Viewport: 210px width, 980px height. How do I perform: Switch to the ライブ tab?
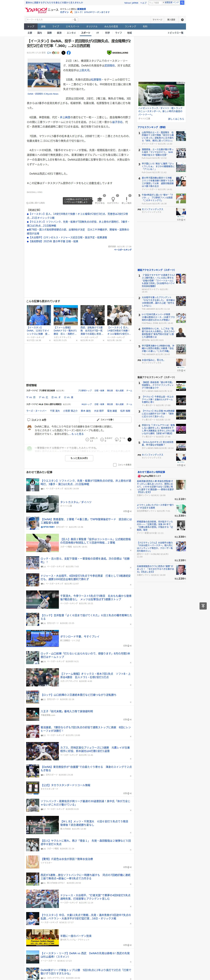(x=56, y=27)
